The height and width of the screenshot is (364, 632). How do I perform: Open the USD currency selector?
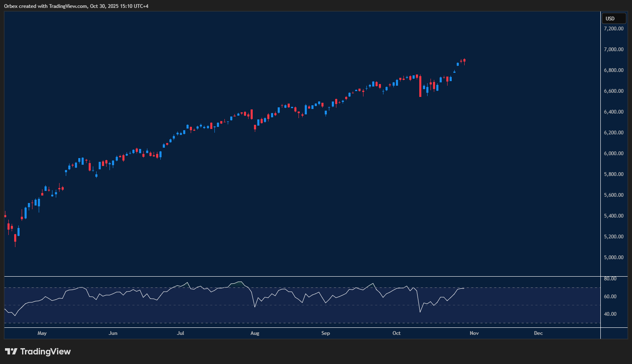pos(614,18)
